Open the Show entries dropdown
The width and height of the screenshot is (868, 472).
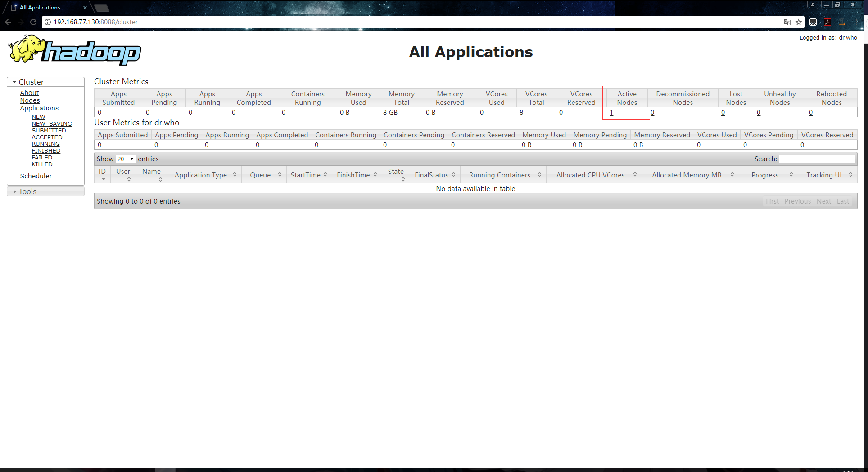pos(126,159)
